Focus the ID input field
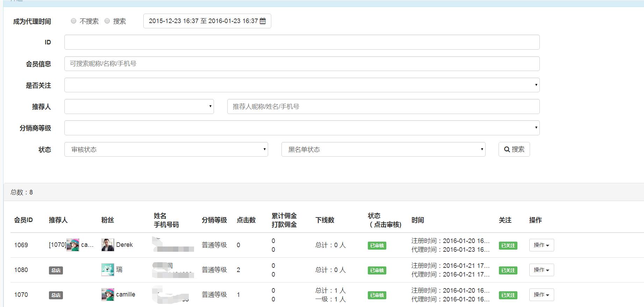 [302, 42]
